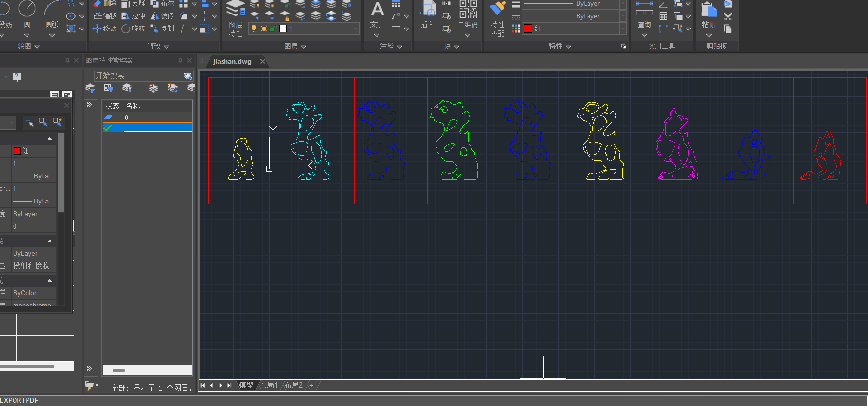Screen dimensions: 868x406
Task: Click the Boolean (布尔) button
Action: pos(162,3)
